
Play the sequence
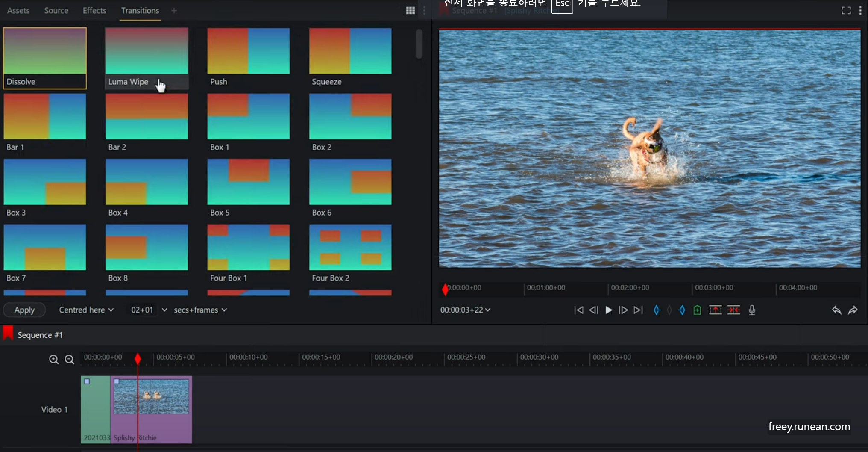tap(609, 310)
